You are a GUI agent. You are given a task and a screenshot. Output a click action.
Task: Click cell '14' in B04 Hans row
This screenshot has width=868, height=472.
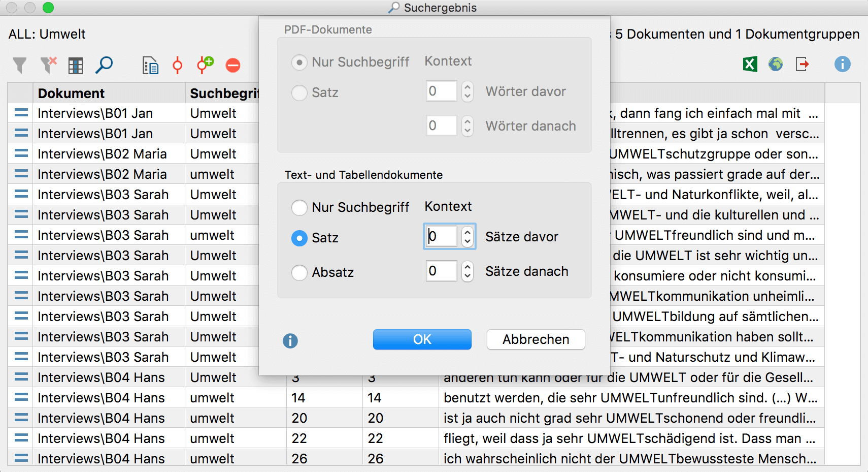(x=325, y=397)
